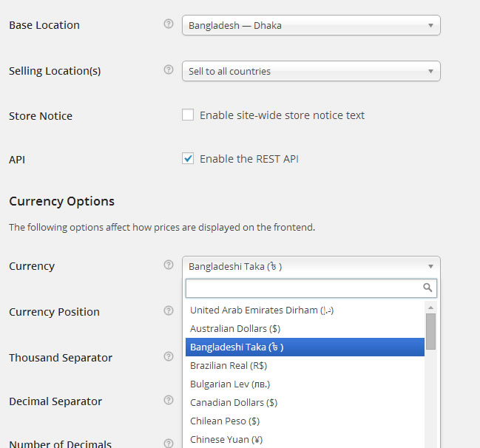
Task: Click the currency list scrollbar thumb
Action: click(x=430, y=331)
